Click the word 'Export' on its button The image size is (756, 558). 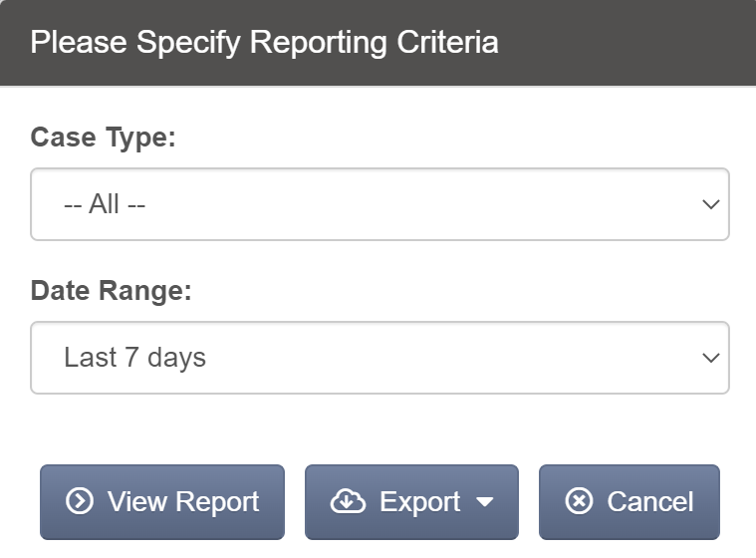pos(420,502)
